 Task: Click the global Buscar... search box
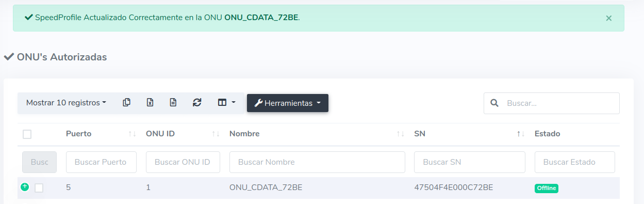click(552, 103)
